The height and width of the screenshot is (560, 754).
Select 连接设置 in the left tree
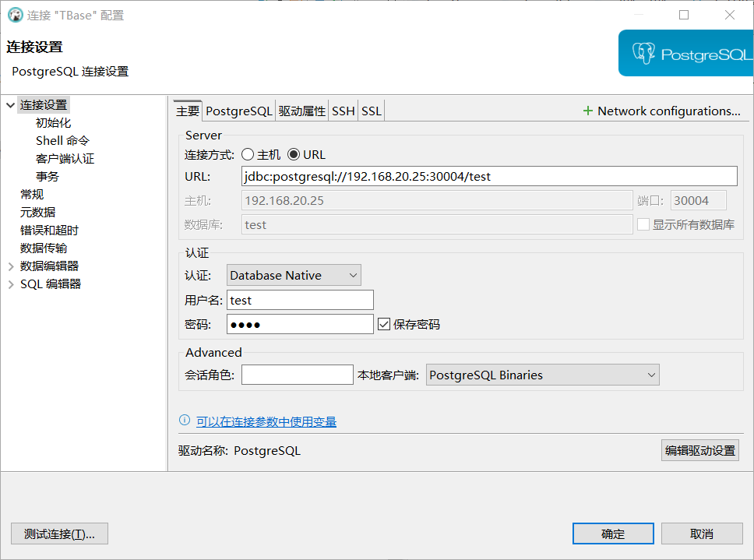(x=44, y=105)
